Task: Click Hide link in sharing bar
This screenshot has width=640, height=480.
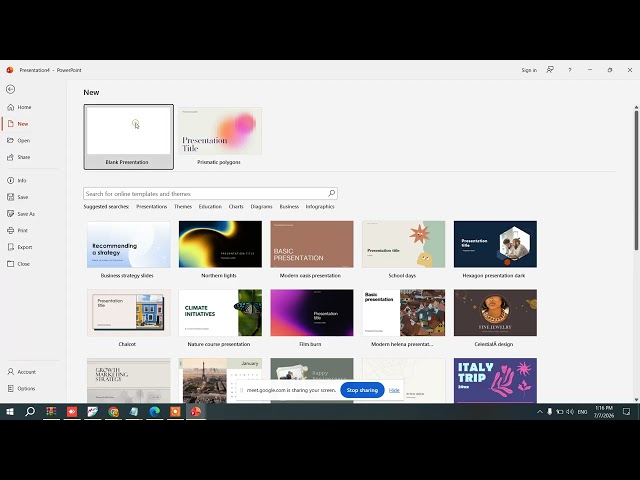Action: [x=394, y=390]
